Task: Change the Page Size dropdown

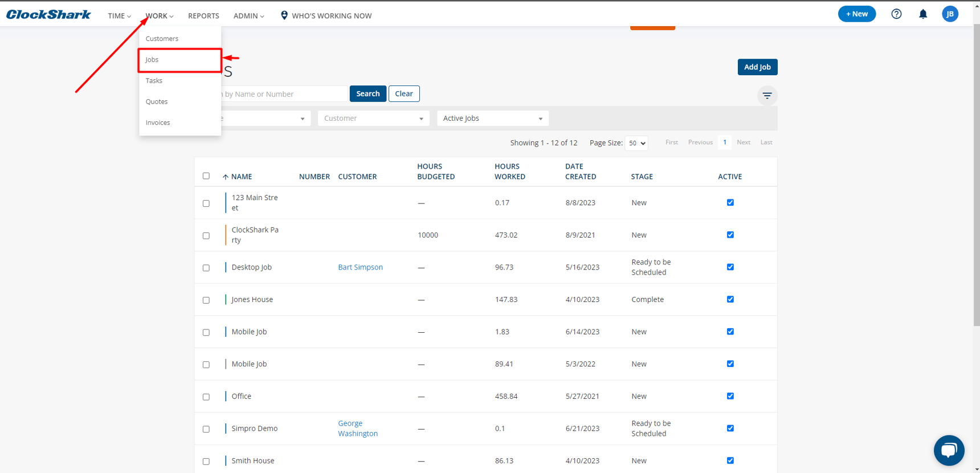Action: [636, 144]
